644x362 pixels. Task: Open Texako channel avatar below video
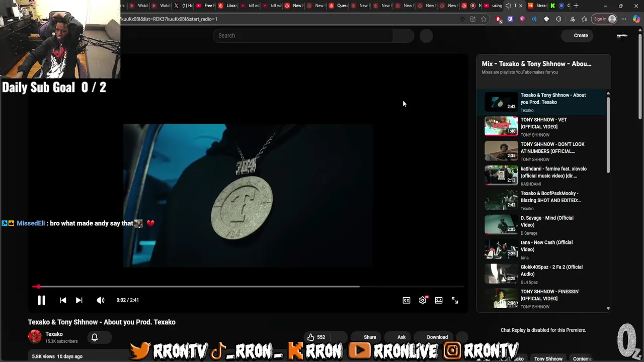35,337
